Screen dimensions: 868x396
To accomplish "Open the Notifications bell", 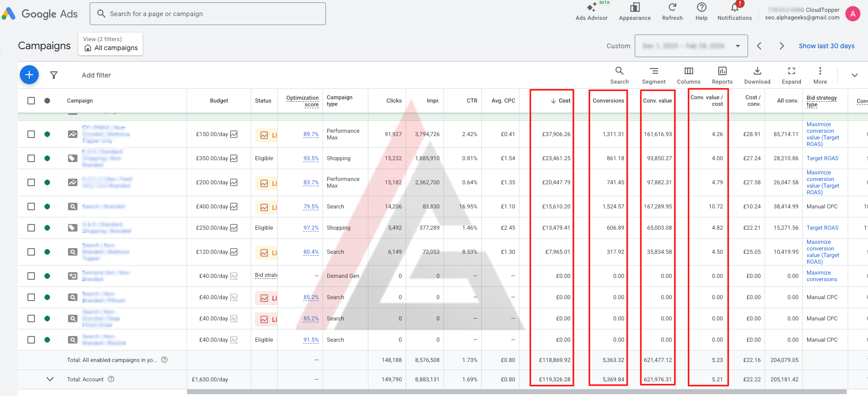I will (x=734, y=8).
